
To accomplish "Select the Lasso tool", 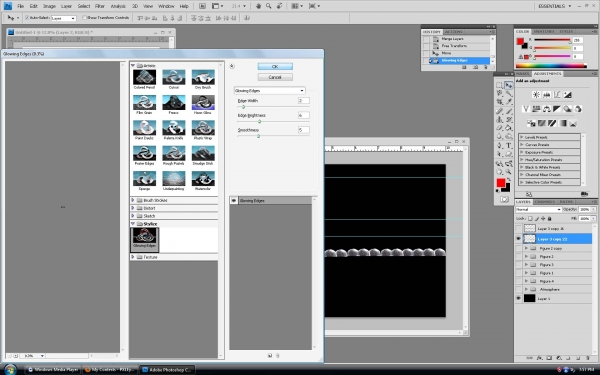I will [x=499, y=94].
